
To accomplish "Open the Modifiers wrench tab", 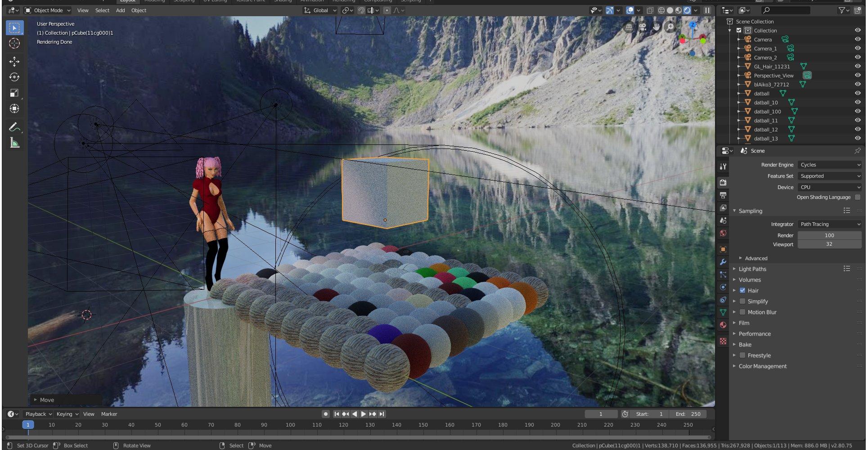I will click(723, 262).
